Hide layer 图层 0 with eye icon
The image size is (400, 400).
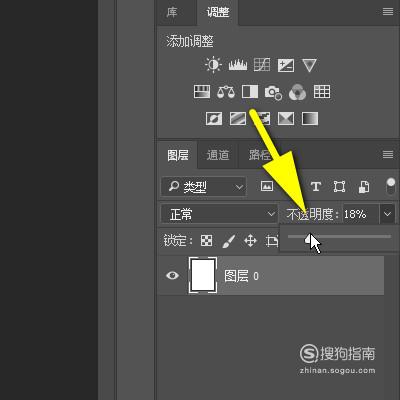tap(173, 275)
